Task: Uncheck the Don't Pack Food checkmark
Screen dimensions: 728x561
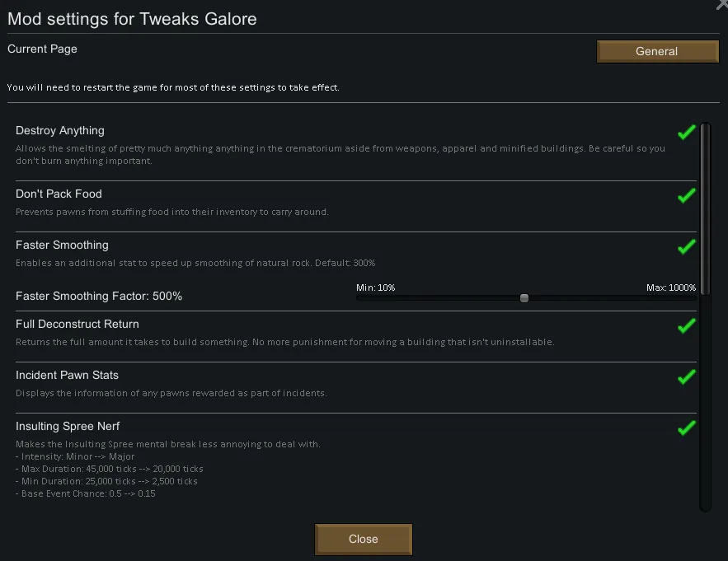Action: point(686,195)
